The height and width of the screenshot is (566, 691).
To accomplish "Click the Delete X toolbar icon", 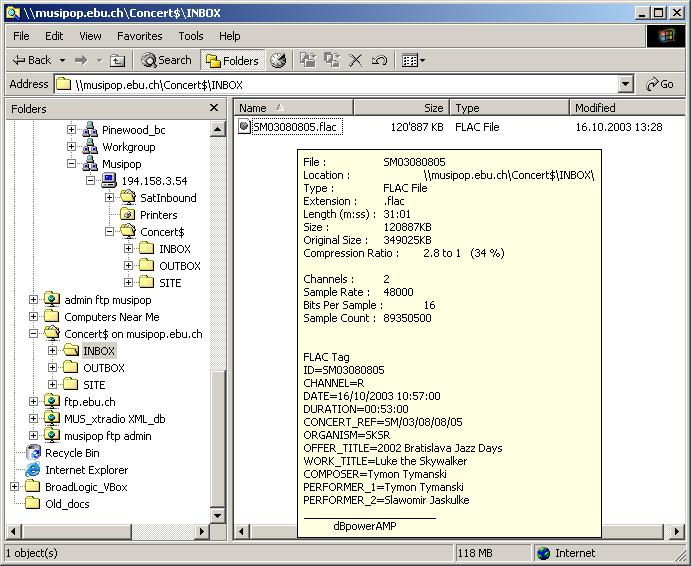I will 355,60.
